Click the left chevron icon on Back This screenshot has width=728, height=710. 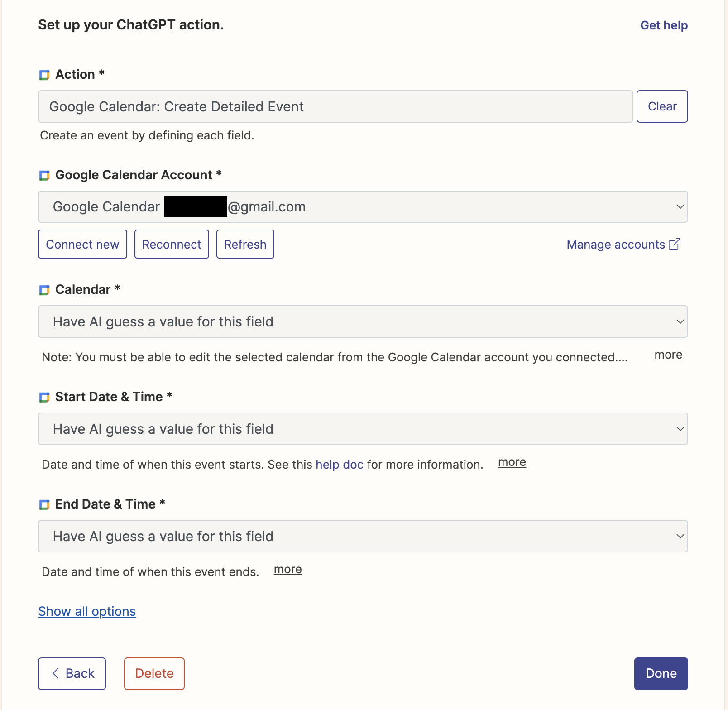(56, 673)
